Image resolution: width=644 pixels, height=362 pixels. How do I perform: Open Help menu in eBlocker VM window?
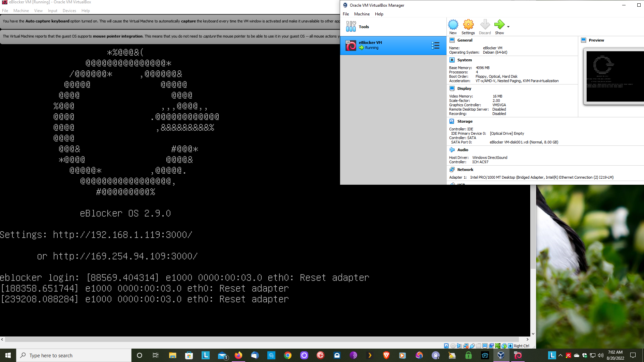pyautogui.click(x=86, y=11)
